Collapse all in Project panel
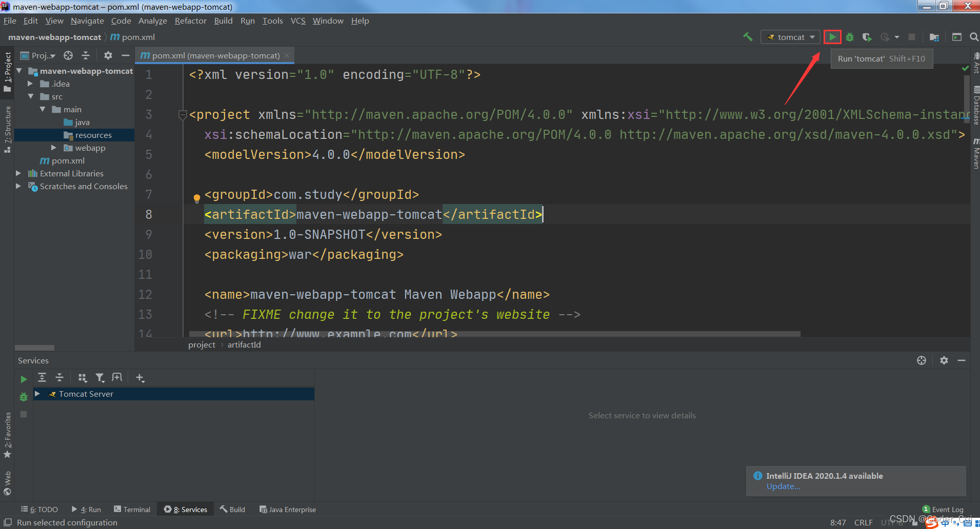 click(x=86, y=55)
